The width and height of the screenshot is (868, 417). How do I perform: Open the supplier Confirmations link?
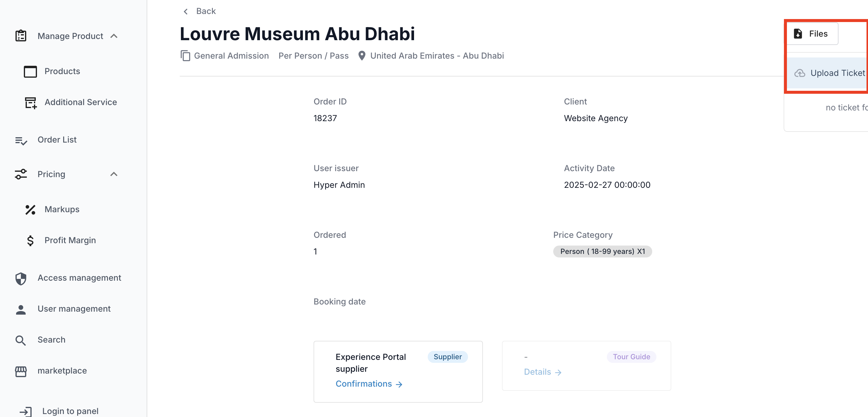(364, 384)
